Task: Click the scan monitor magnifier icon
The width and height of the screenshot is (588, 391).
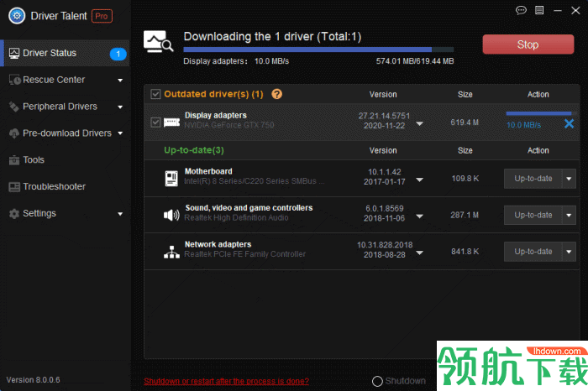Action: click(158, 41)
